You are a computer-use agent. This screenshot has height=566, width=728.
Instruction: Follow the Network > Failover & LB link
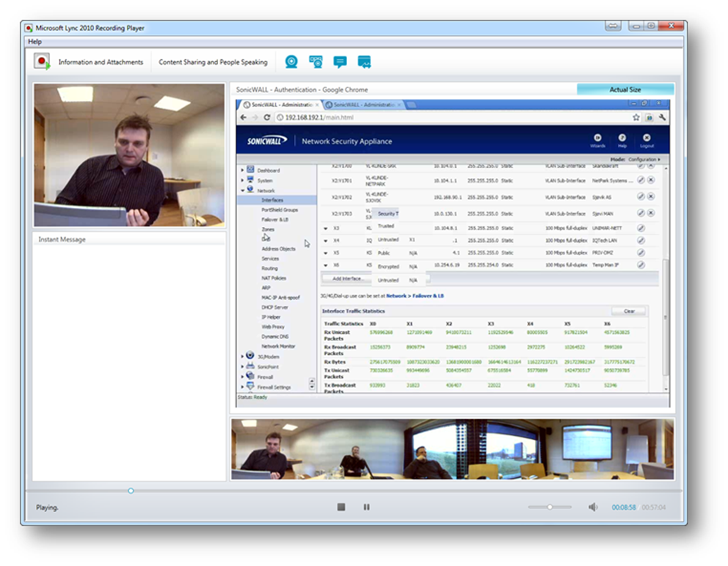(414, 296)
